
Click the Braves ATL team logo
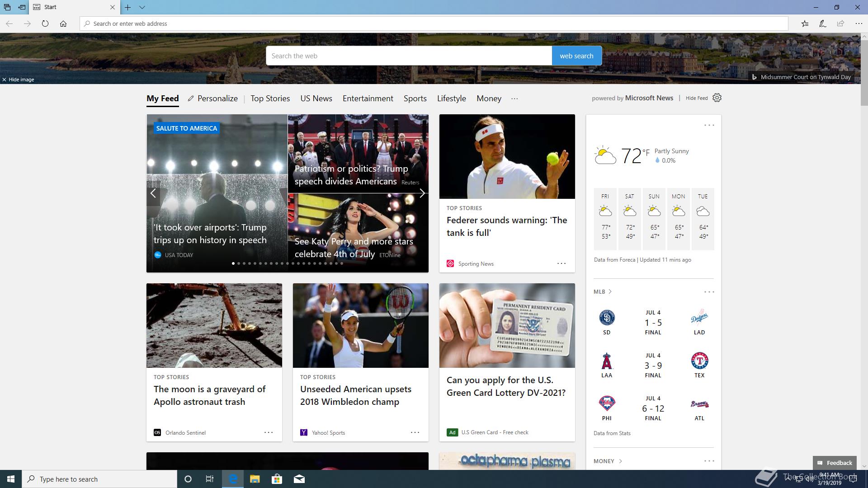coord(699,404)
